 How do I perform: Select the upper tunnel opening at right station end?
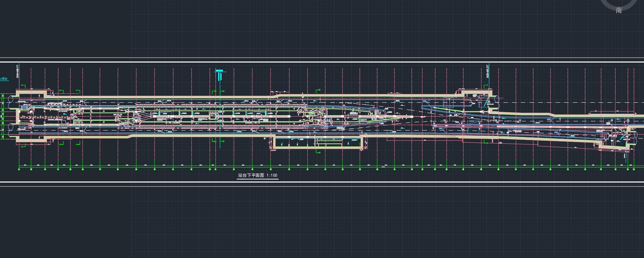497,100
